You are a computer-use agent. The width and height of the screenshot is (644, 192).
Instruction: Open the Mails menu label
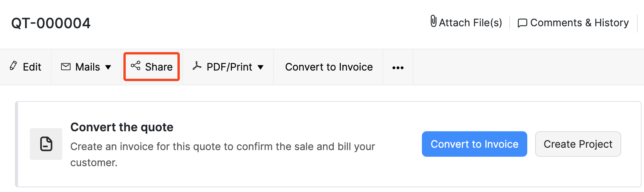88,67
